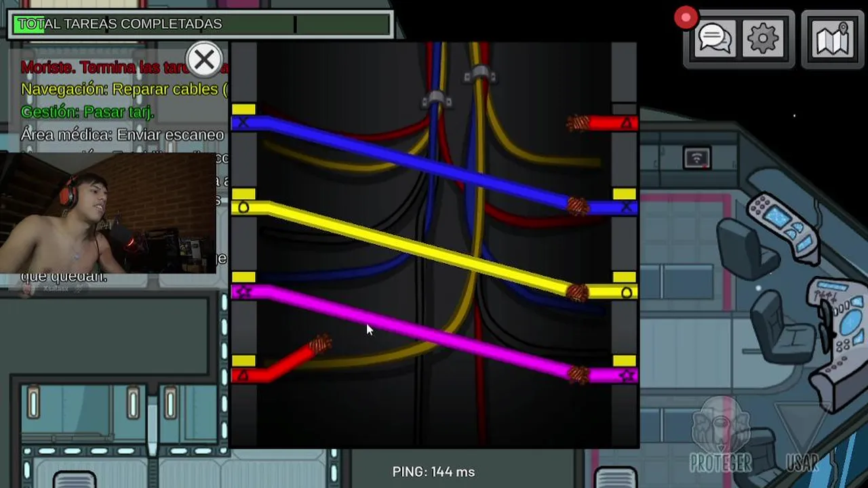Click the wifi panel on wall
The width and height of the screenshot is (868, 488).
[696, 158]
